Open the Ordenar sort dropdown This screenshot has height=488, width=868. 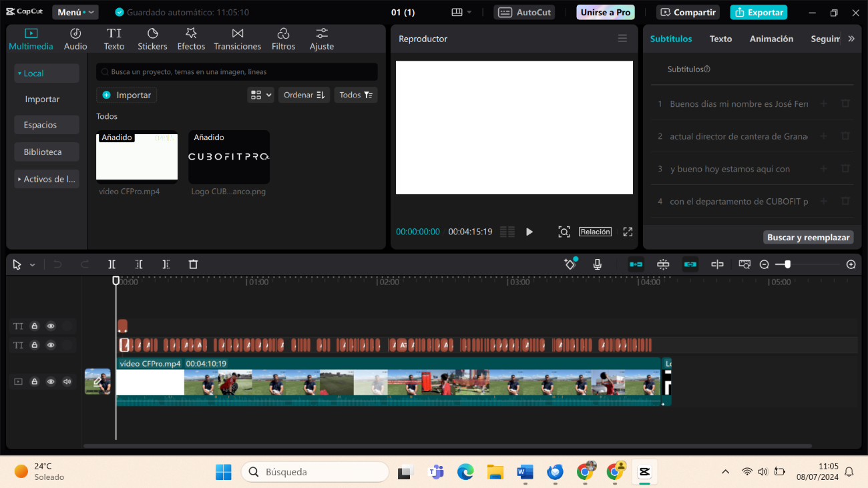(304, 95)
